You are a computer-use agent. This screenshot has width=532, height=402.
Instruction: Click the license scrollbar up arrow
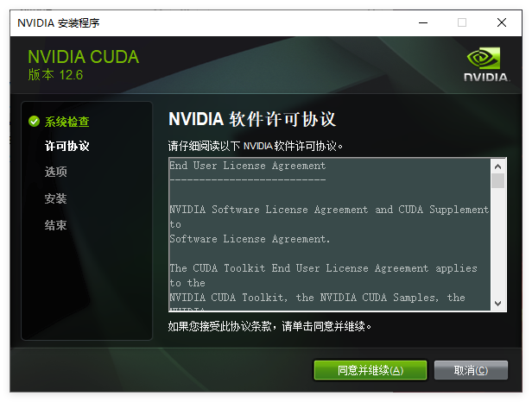(497, 166)
